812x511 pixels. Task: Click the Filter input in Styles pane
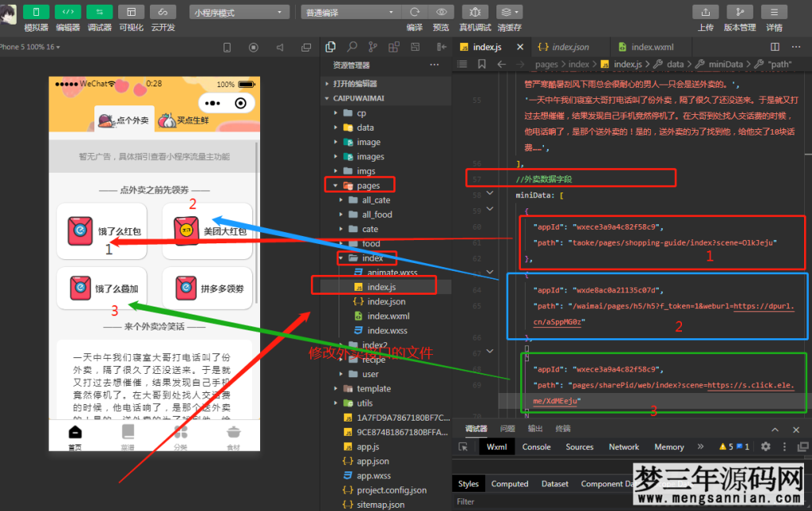point(555,501)
